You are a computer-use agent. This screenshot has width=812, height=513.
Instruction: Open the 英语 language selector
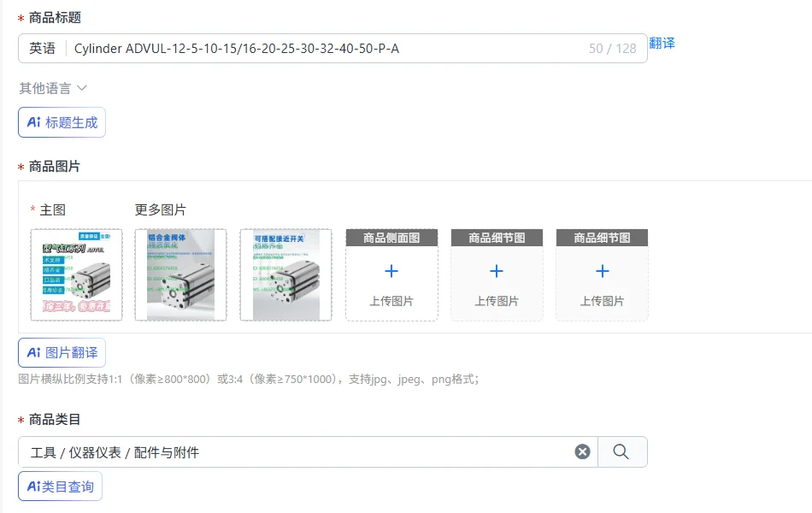[42, 49]
